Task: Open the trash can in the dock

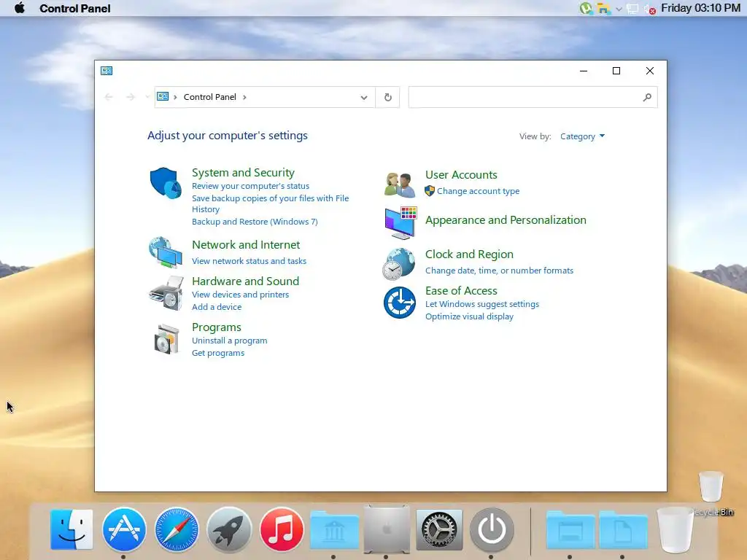Action: (x=675, y=529)
